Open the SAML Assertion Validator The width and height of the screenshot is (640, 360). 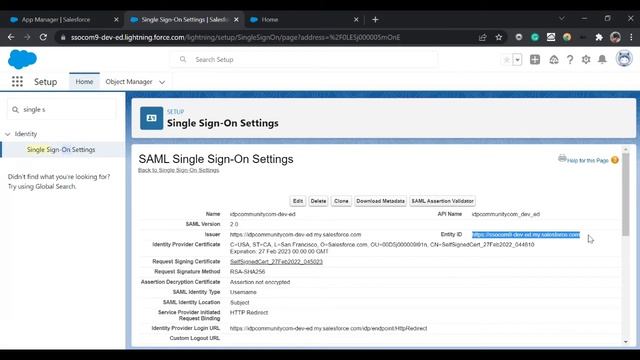pyautogui.click(x=442, y=201)
